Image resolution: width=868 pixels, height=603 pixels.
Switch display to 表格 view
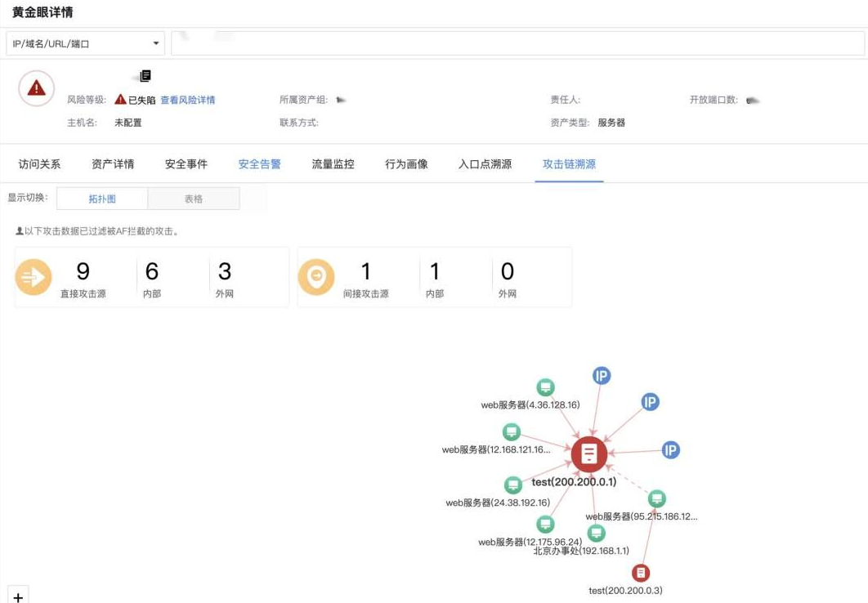point(194,199)
